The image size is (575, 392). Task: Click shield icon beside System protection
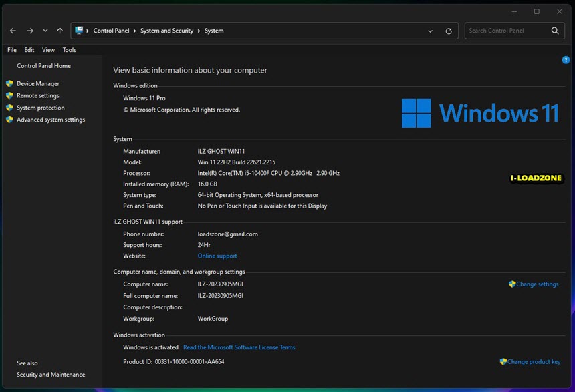click(x=9, y=108)
